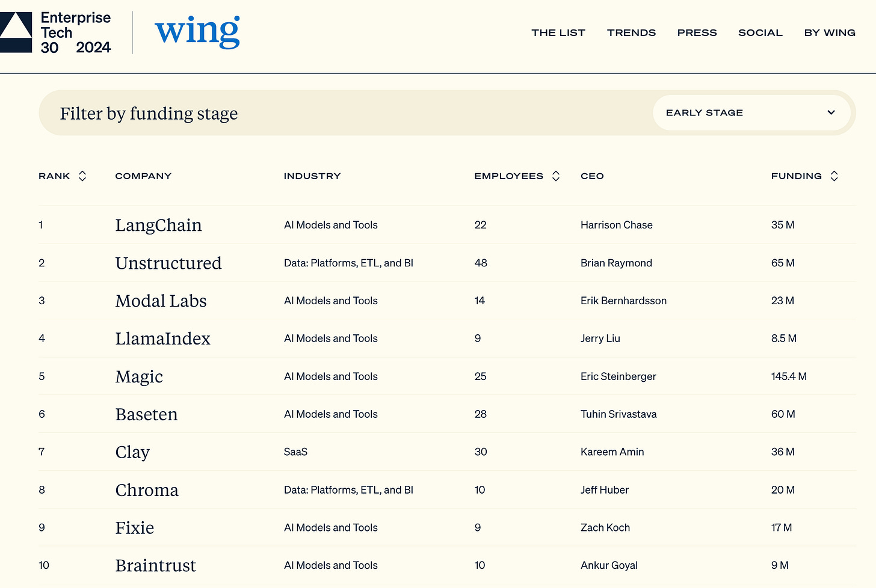Open the Baseten company entry
The height and width of the screenshot is (588, 876).
(x=146, y=414)
